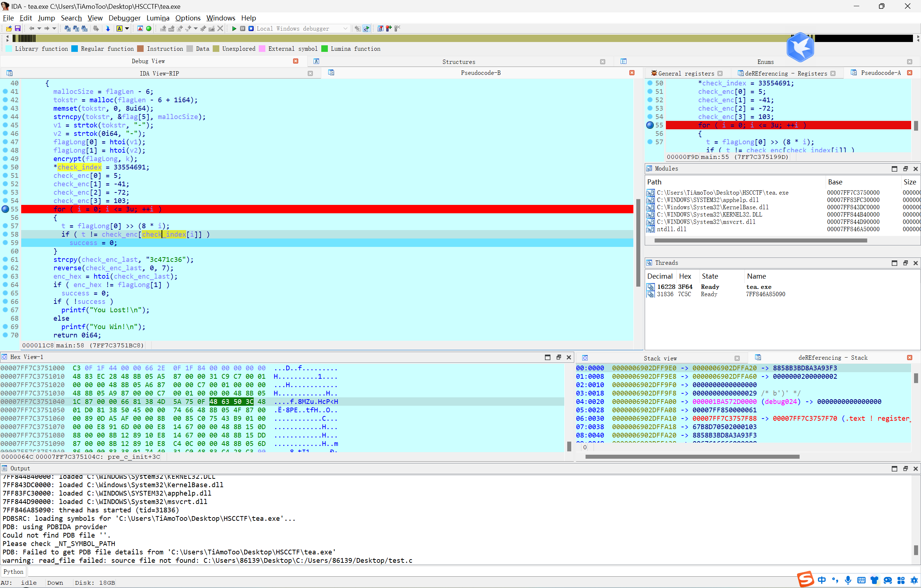The height and width of the screenshot is (588, 921).
Task: Toggle breakpoint on line 57 in Pseudocode-A
Action: tap(650, 142)
